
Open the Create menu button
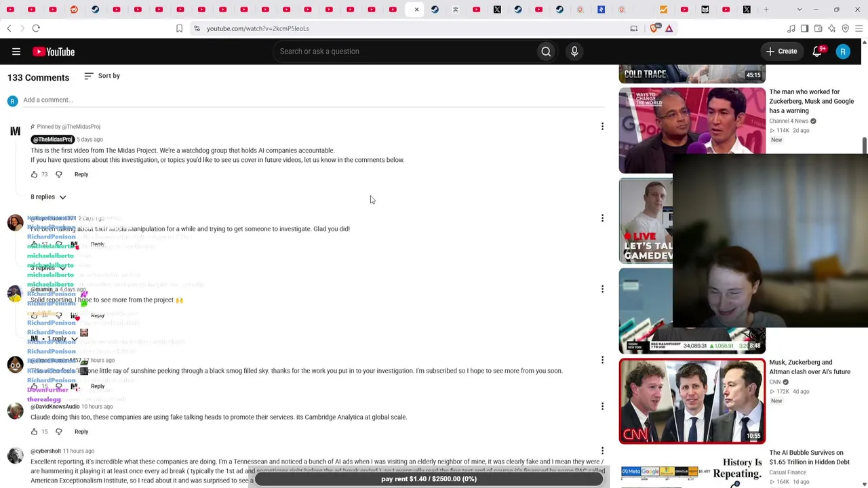pyautogui.click(x=782, y=52)
